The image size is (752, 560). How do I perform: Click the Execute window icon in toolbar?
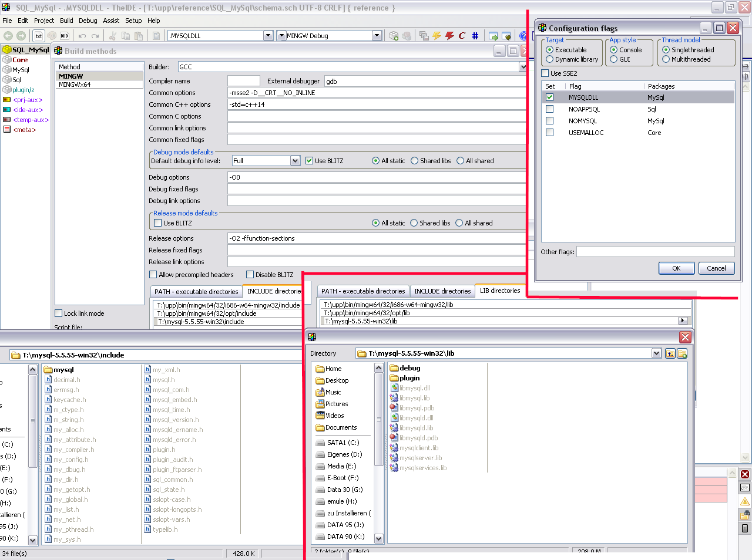pyautogui.click(x=493, y=36)
